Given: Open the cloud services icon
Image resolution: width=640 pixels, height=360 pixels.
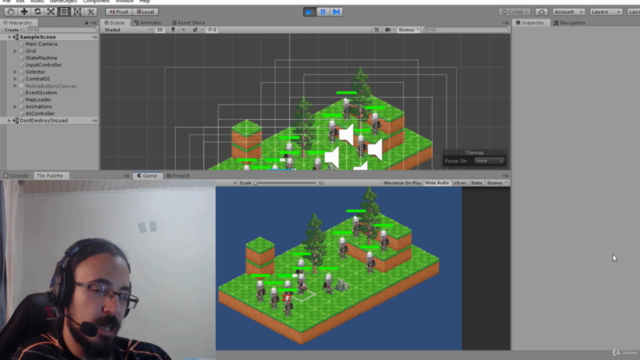Looking at the screenshot, I should point(542,12).
